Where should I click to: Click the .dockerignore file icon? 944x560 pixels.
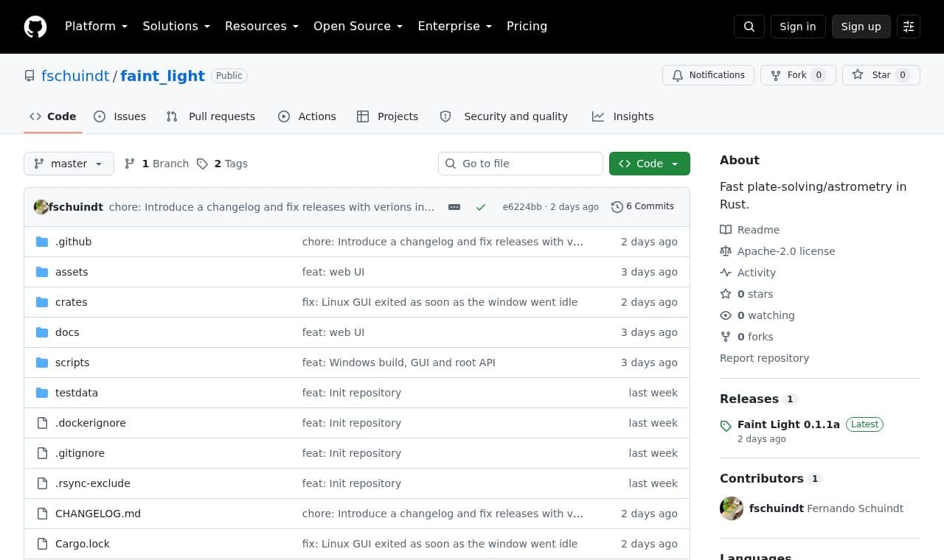42,423
